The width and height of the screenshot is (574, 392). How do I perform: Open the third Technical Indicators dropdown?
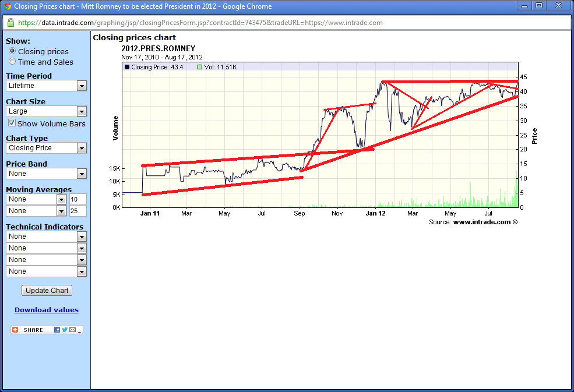point(47,260)
